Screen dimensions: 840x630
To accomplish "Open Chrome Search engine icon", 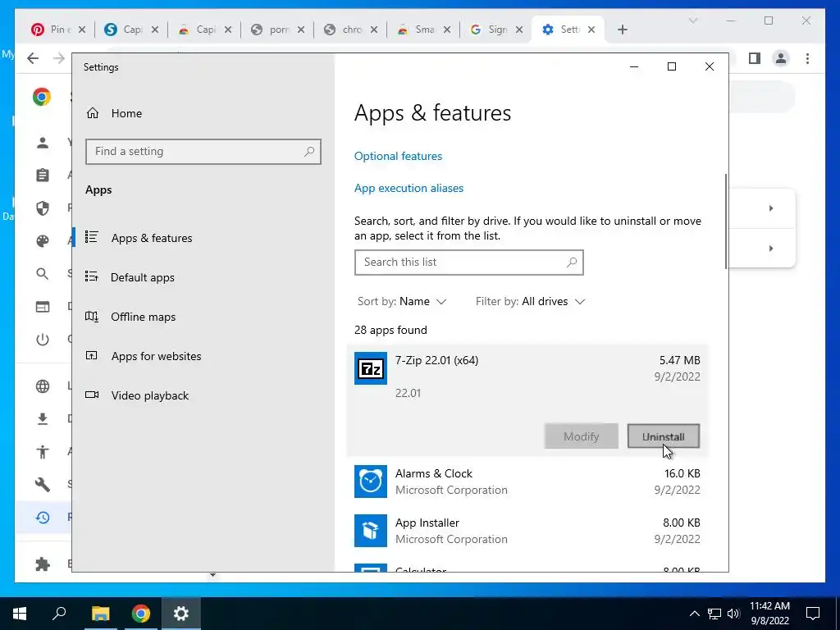I will coord(43,274).
